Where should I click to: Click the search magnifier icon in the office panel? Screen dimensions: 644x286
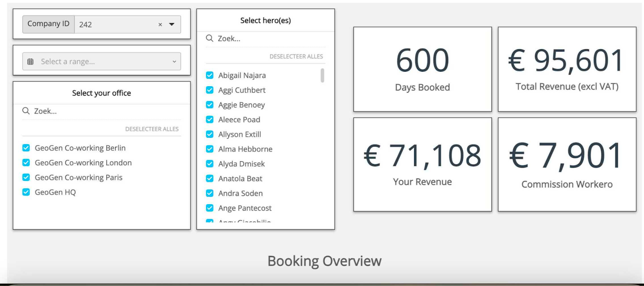click(x=26, y=111)
